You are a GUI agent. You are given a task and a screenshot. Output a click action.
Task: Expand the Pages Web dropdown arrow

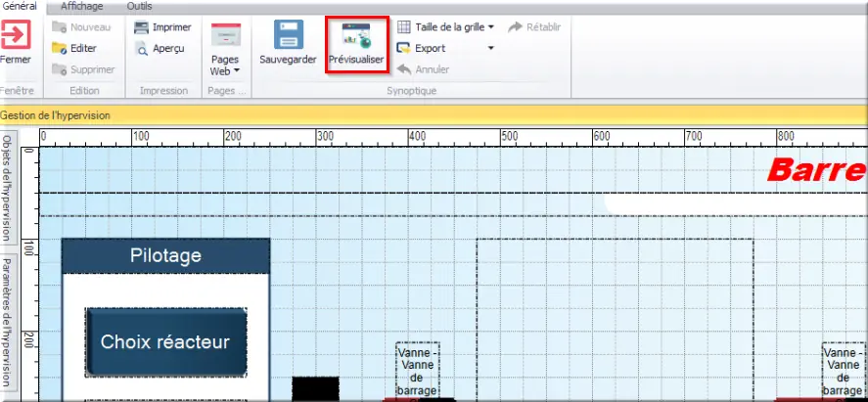pos(237,70)
